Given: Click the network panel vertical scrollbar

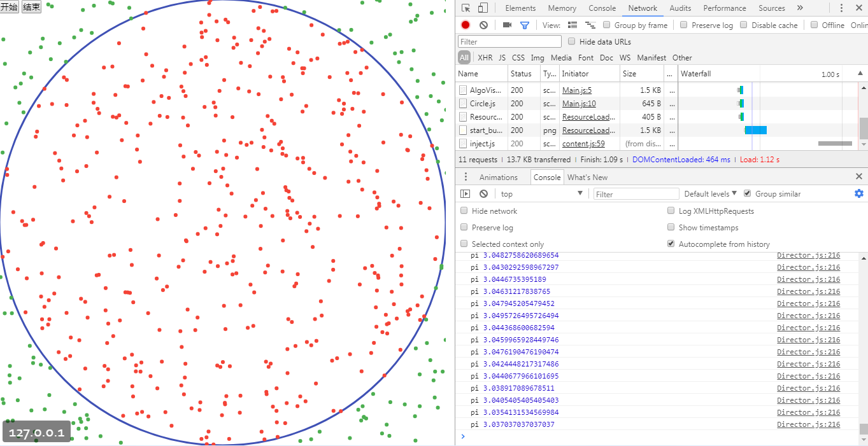Looking at the screenshot, I should [x=864, y=127].
